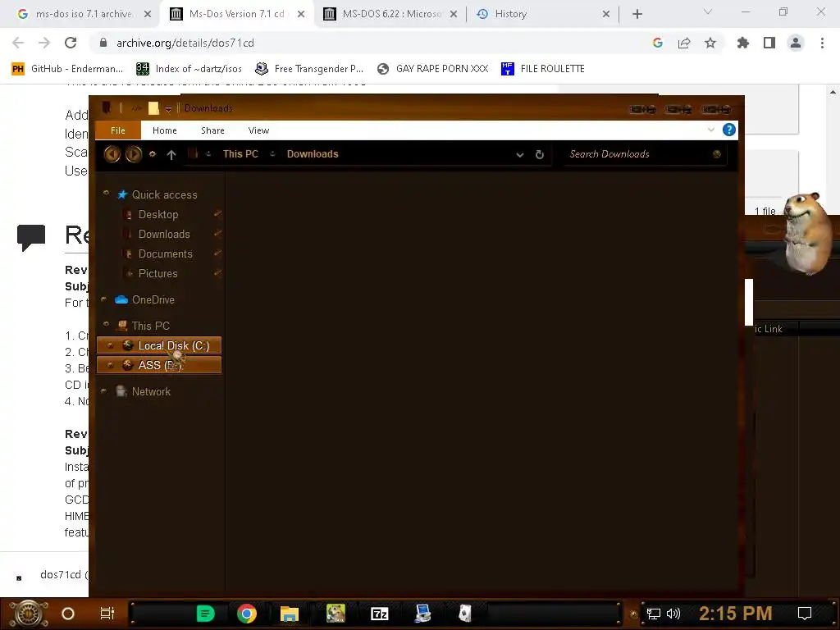Reload the archive.org page
This screenshot has width=840, height=630.
coord(71,43)
